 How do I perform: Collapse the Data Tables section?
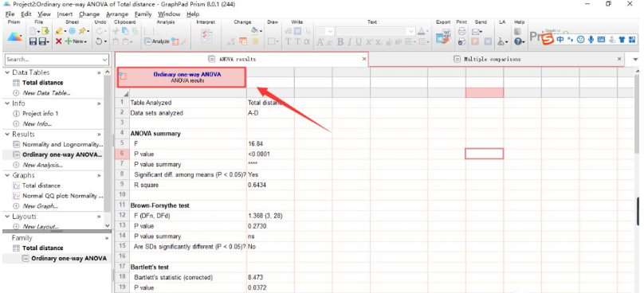[7, 72]
